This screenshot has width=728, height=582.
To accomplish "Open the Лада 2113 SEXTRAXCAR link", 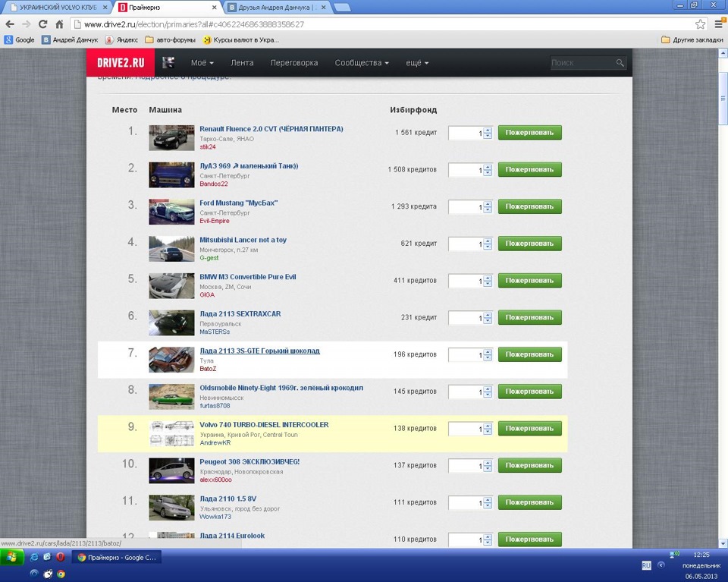I will click(x=240, y=313).
